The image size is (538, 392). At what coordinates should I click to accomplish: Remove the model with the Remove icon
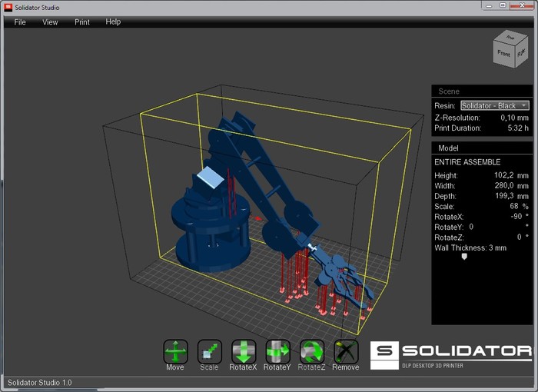(x=346, y=351)
